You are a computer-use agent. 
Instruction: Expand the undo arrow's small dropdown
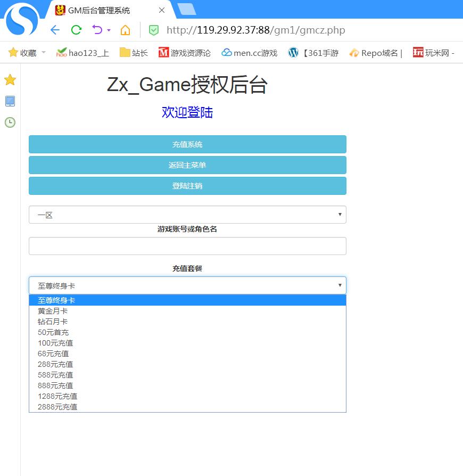coord(109,30)
